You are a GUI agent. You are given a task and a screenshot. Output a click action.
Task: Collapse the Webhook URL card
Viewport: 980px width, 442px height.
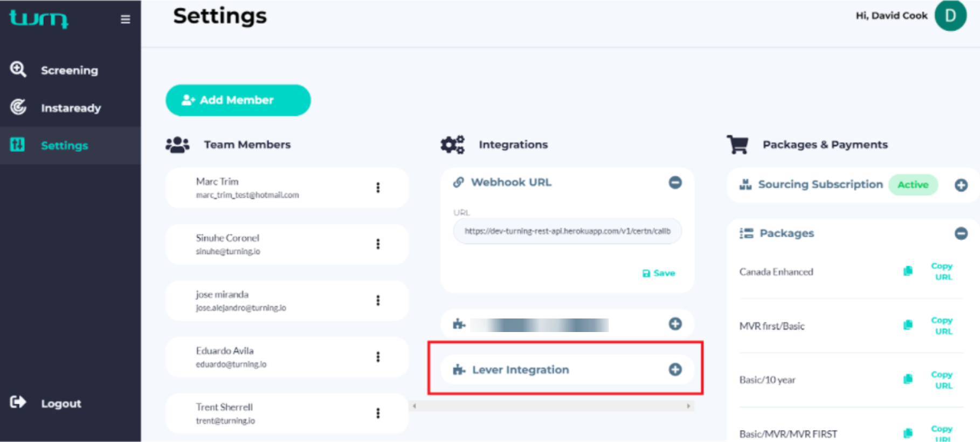[x=676, y=182]
